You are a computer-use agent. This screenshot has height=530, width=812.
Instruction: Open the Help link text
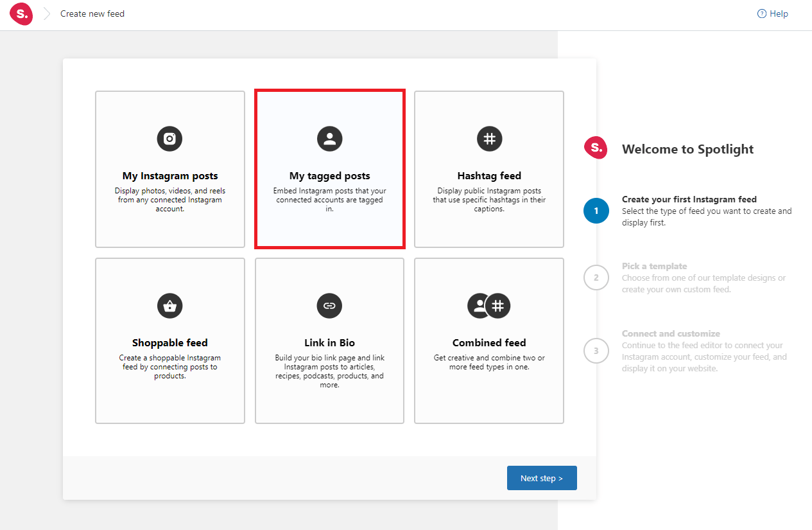779,13
